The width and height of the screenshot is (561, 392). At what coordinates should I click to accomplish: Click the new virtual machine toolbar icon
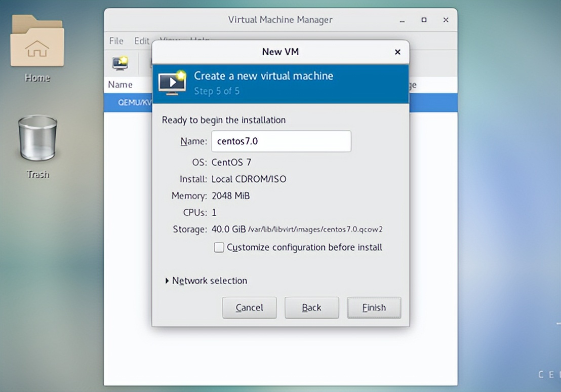pyautogui.click(x=120, y=63)
